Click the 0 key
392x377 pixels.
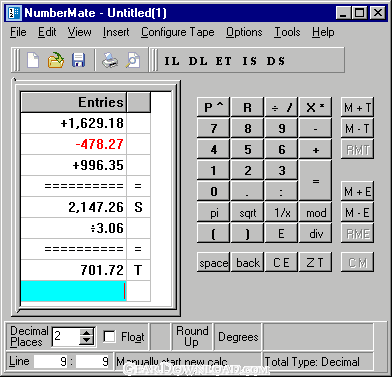pos(213,191)
